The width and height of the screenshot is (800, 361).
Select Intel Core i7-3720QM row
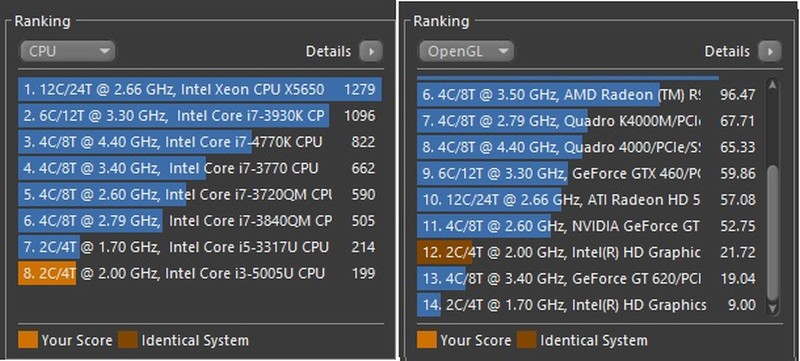point(200,195)
